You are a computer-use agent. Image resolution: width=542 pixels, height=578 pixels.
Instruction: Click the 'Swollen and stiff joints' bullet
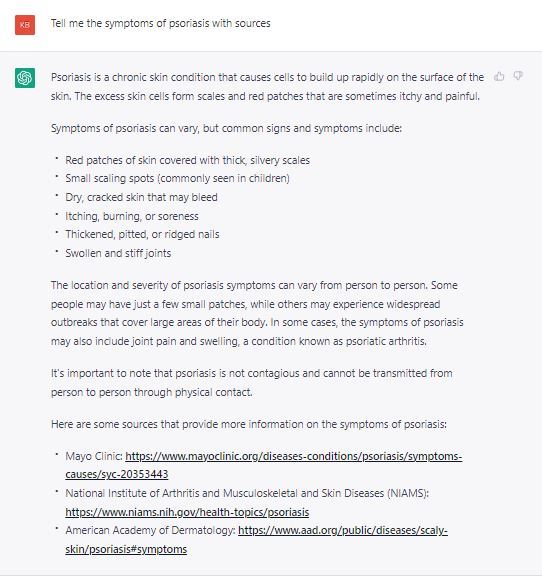[x=118, y=253]
